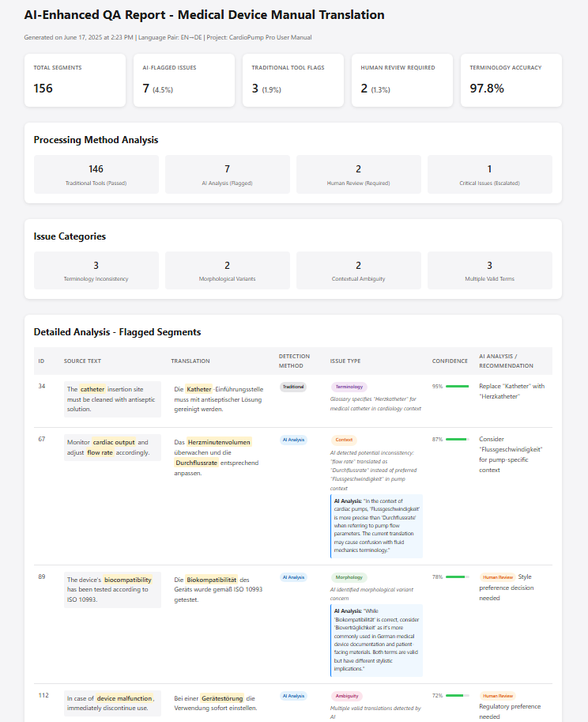Image resolution: width=588 pixels, height=722 pixels.
Task: Click the AI Analysis badge in row 112
Action: (293, 696)
